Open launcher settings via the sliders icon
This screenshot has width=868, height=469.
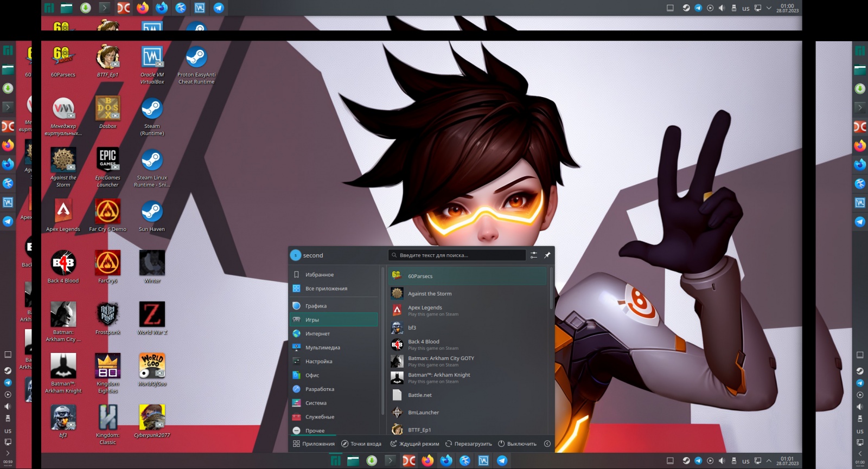(x=534, y=255)
